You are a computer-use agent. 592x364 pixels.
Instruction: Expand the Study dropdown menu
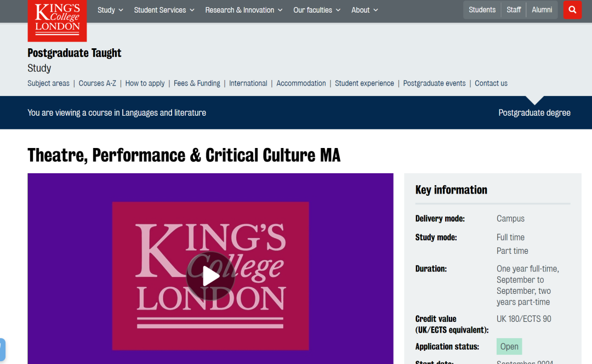point(110,10)
